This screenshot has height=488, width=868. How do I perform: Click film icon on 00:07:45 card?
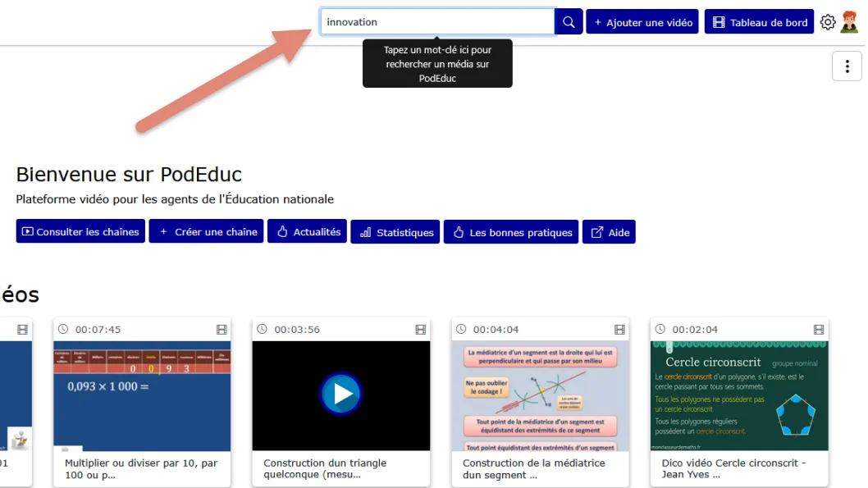[x=222, y=329]
